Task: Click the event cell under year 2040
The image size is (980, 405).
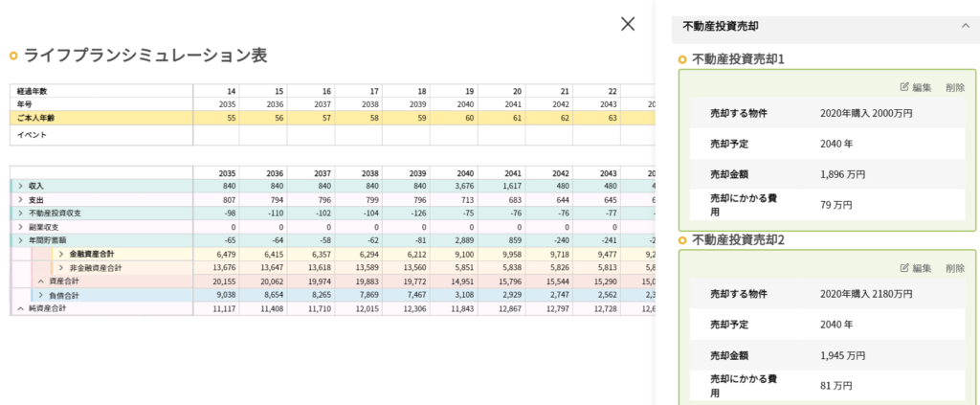Action: (x=453, y=135)
